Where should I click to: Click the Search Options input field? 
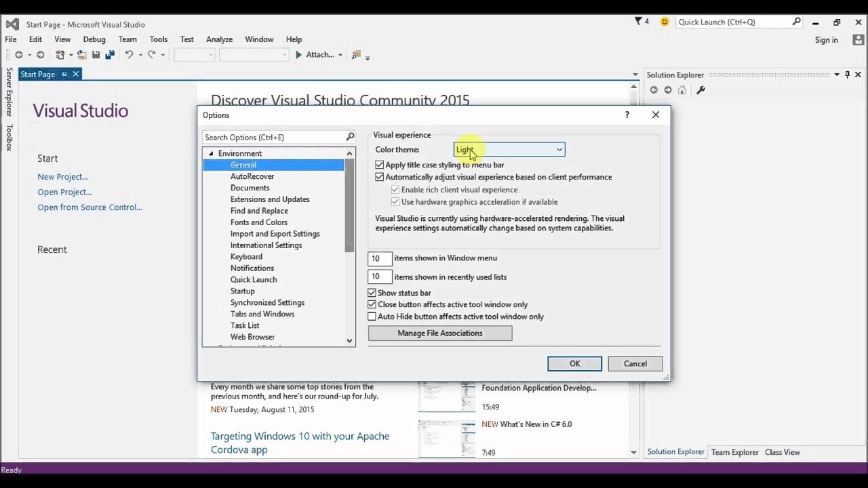point(279,137)
